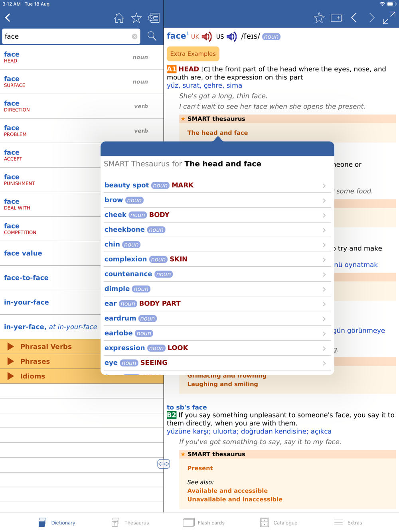Play UK pronunciation of face
This screenshot has width=399, height=532.
coord(207,37)
